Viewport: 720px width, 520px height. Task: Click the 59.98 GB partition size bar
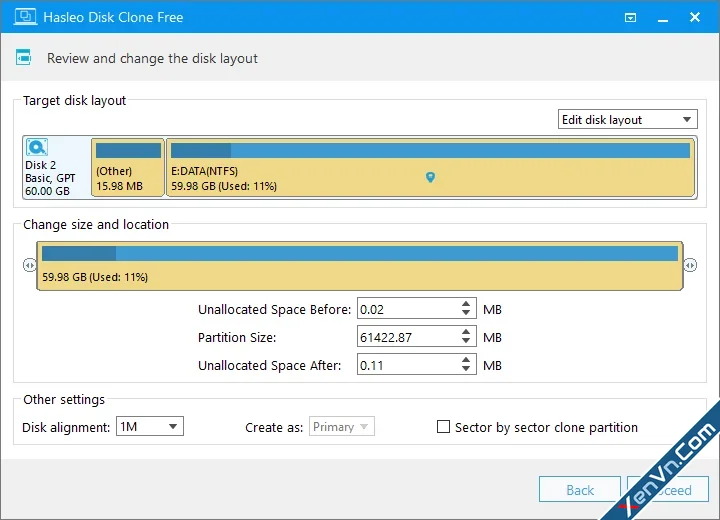coord(360,266)
